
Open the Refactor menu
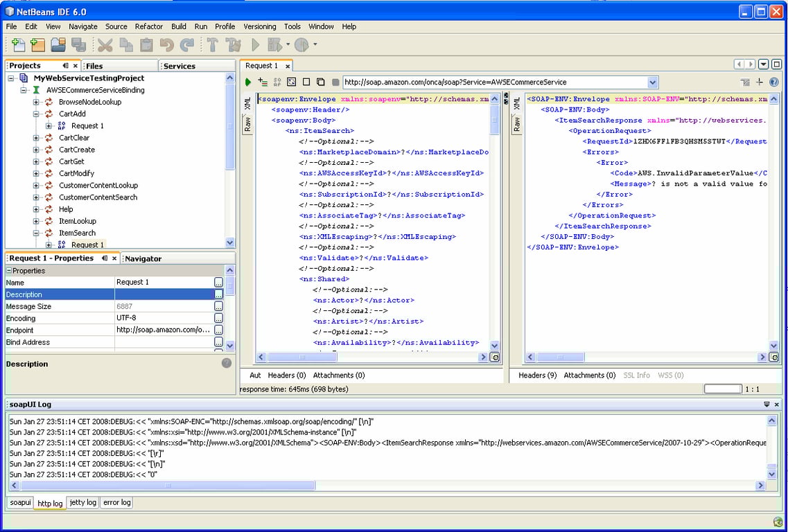pyautogui.click(x=148, y=26)
